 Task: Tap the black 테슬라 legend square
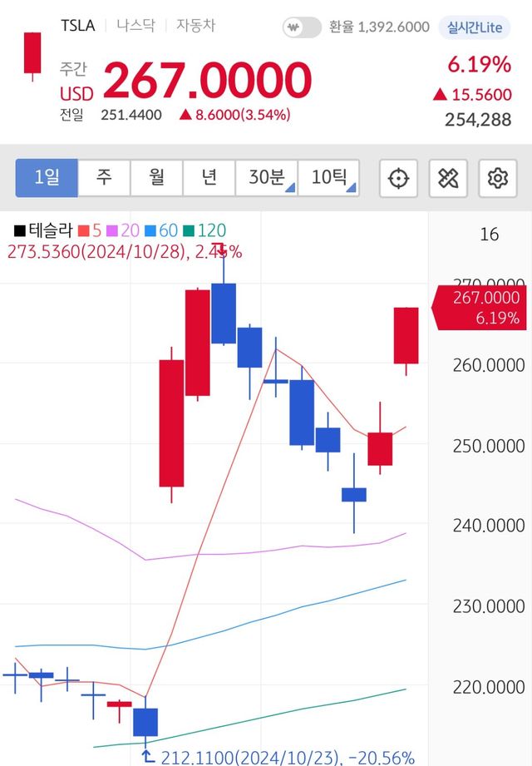click(x=17, y=230)
